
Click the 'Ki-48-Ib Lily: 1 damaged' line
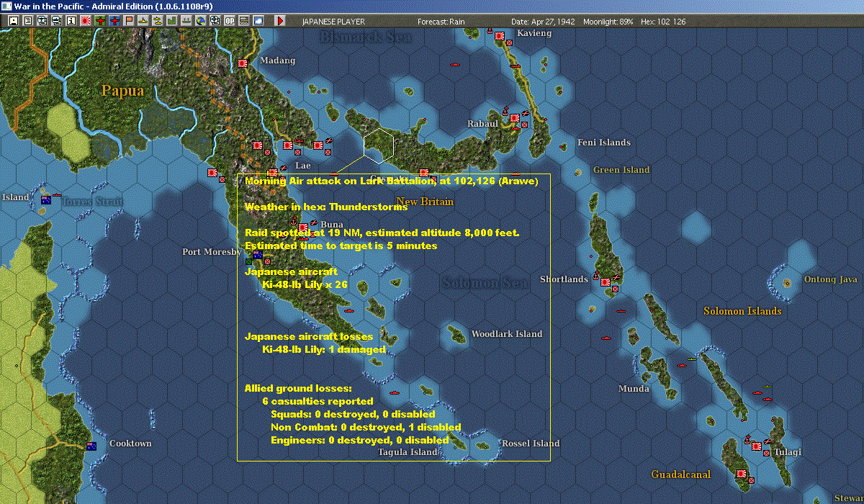click(324, 350)
